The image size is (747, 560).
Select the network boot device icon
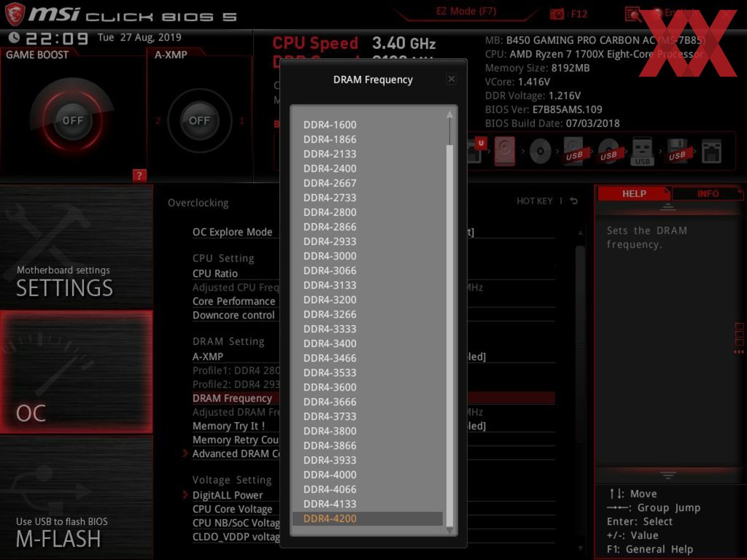(x=711, y=152)
